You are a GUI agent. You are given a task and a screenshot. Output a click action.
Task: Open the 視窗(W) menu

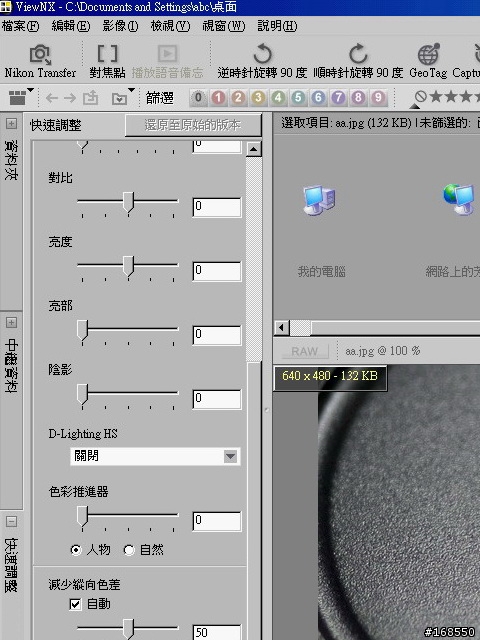(224, 26)
